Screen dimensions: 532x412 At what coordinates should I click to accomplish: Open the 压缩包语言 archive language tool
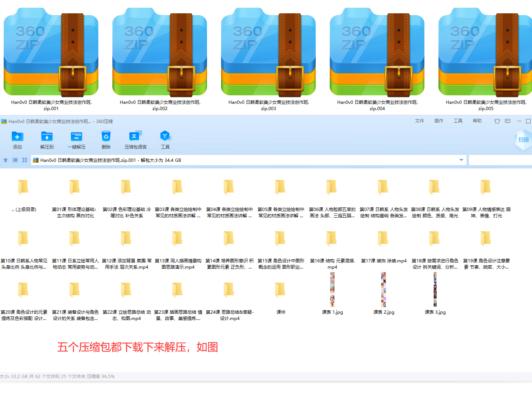tap(135, 137)
